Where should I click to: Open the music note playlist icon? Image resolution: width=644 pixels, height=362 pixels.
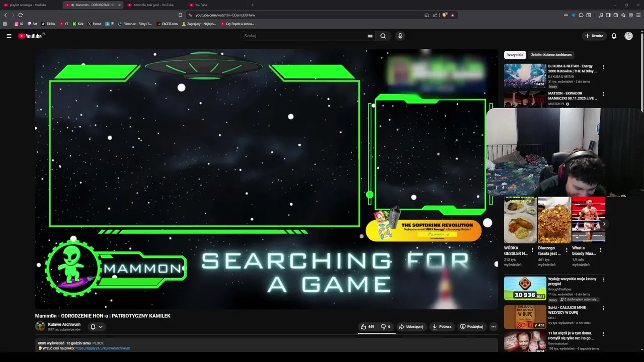pos(601,15)
